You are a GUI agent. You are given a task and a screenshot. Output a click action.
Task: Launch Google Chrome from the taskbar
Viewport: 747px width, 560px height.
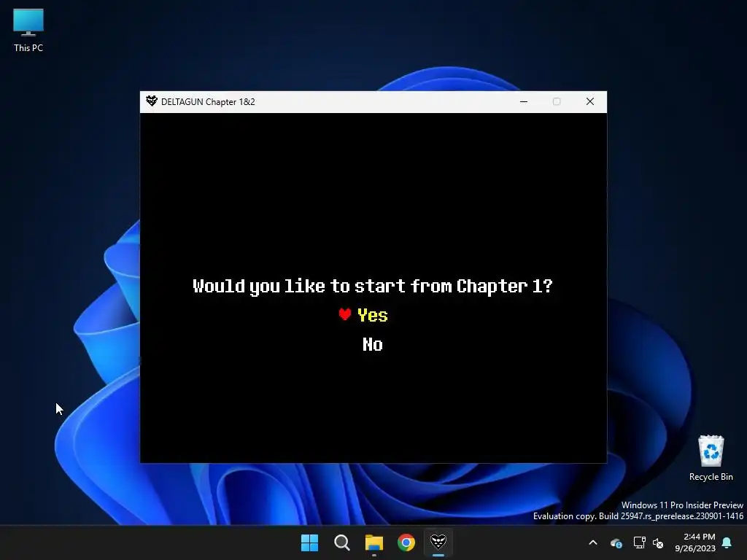406,542
